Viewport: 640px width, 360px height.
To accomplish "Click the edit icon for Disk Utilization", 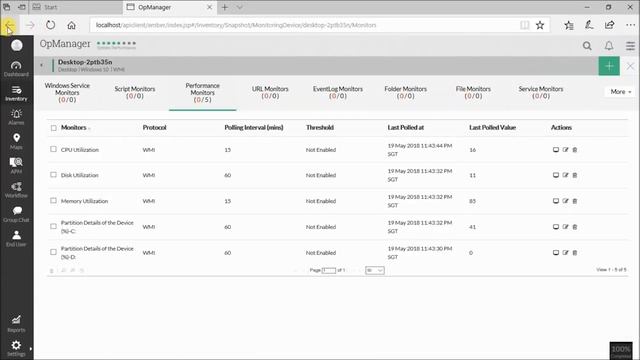I will point(565,175).
